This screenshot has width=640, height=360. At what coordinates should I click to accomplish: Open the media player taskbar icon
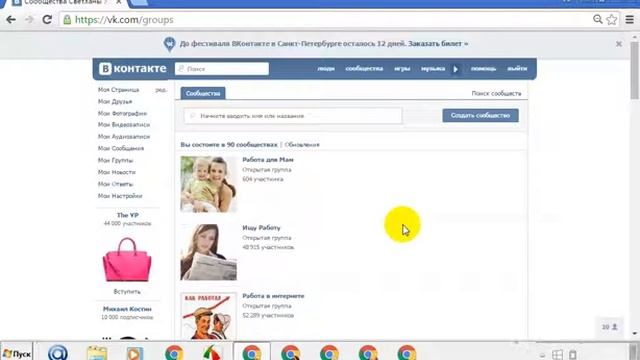135,353
